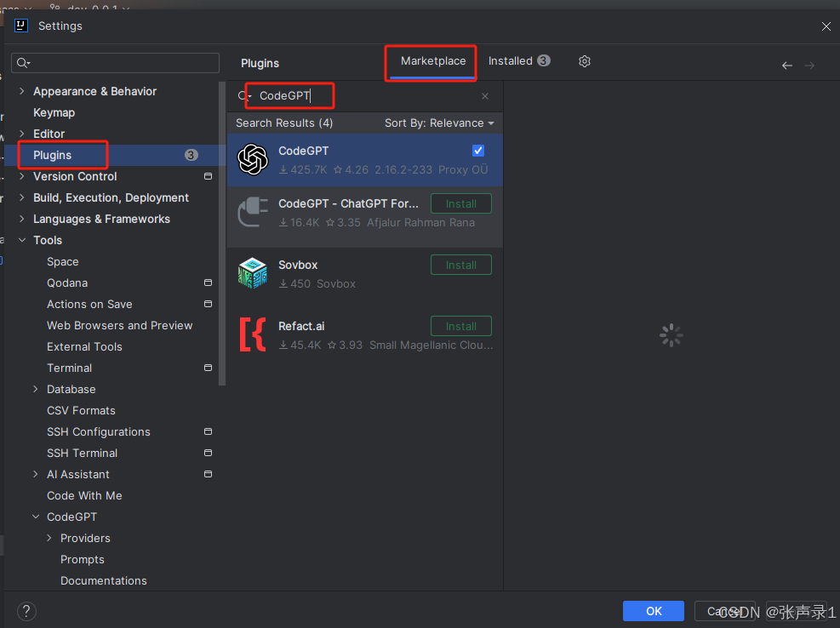840x628 pixels.
Task: Install the Sovbox plugin
Action: pos(460,265)
